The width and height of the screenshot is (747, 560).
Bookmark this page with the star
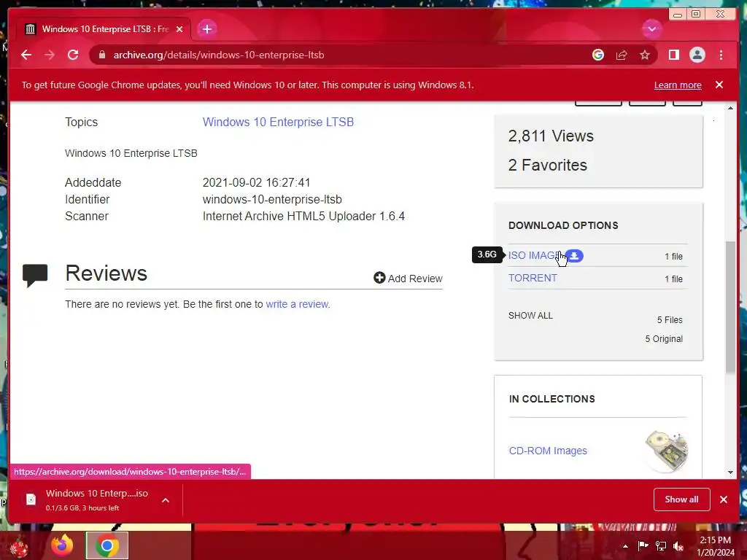click(645, 55)
